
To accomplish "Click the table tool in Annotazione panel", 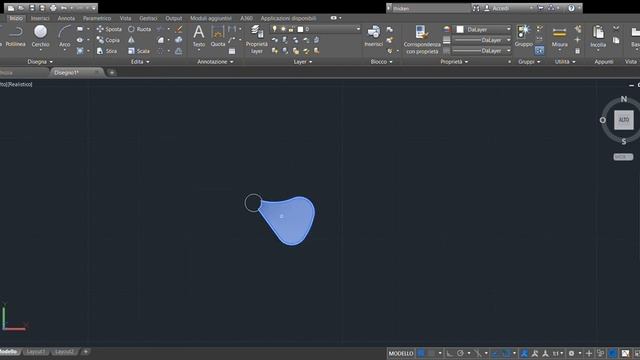I will (x=232, y=51).
